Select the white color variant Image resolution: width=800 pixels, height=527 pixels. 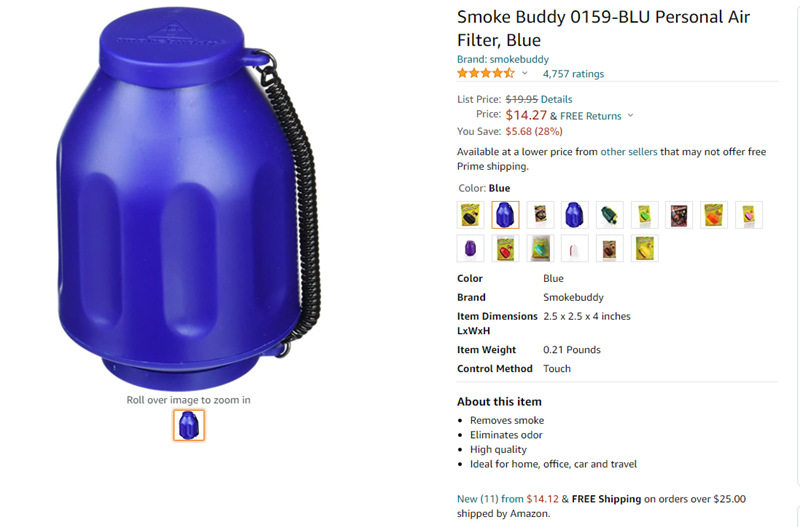(x=574, y=248)
